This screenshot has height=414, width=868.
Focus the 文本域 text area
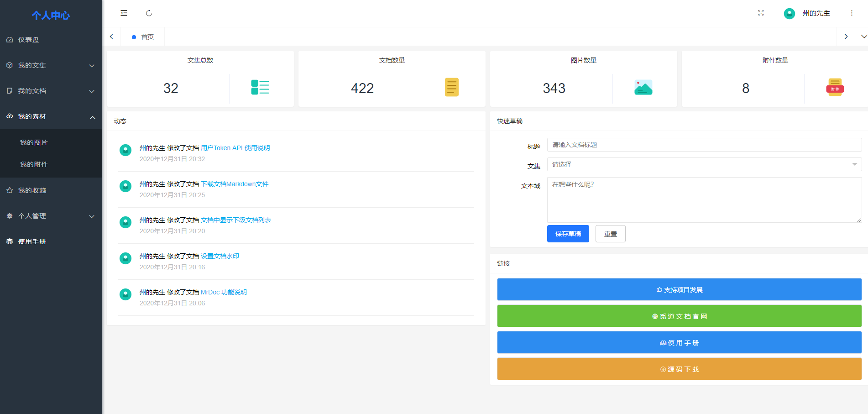point(704,200)
